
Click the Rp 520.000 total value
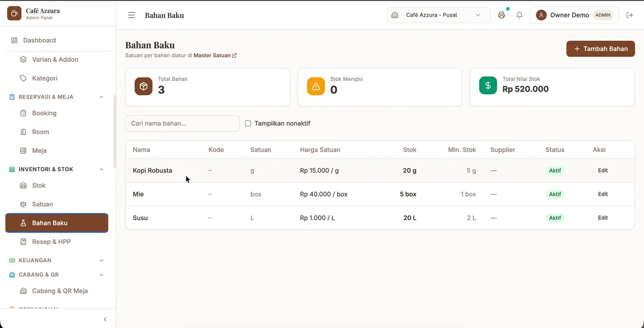(x=525, y=89)
